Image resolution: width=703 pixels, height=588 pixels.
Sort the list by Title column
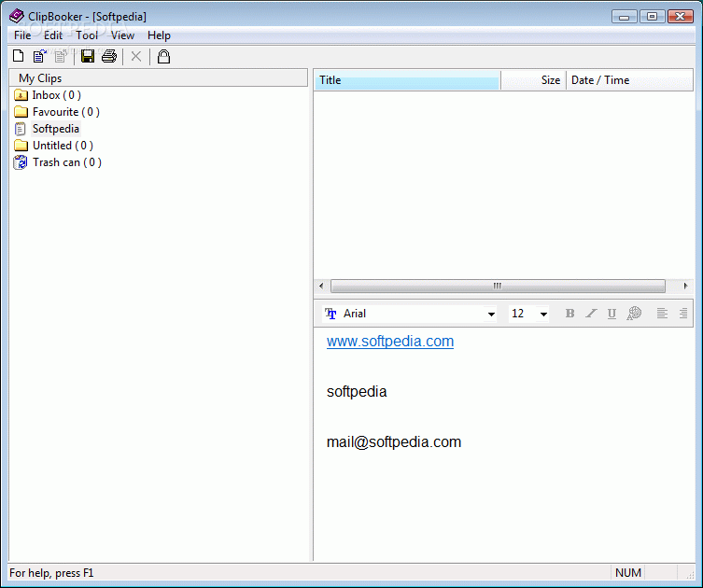tap(407, 80)
